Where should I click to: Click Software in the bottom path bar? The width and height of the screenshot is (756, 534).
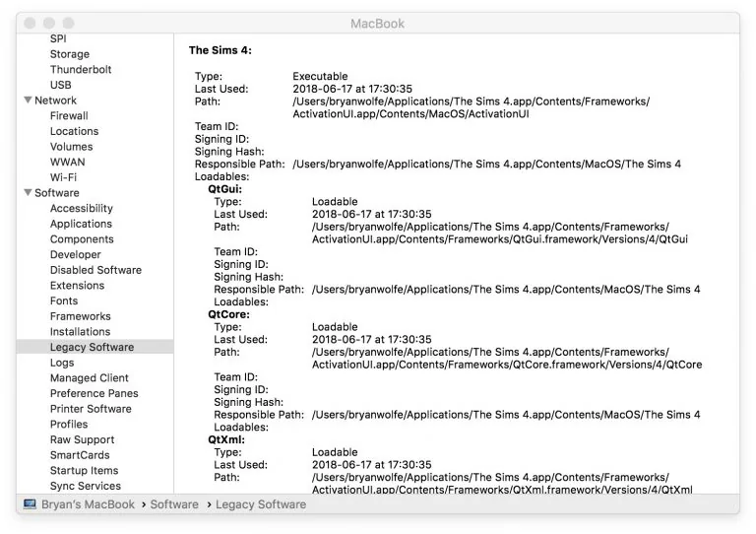174,504
